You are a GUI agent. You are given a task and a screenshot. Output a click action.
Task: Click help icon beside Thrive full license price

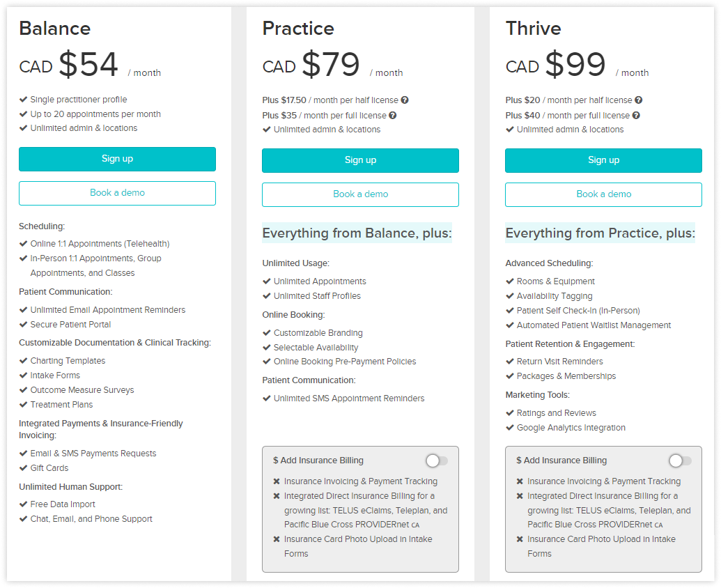point(636,115)
